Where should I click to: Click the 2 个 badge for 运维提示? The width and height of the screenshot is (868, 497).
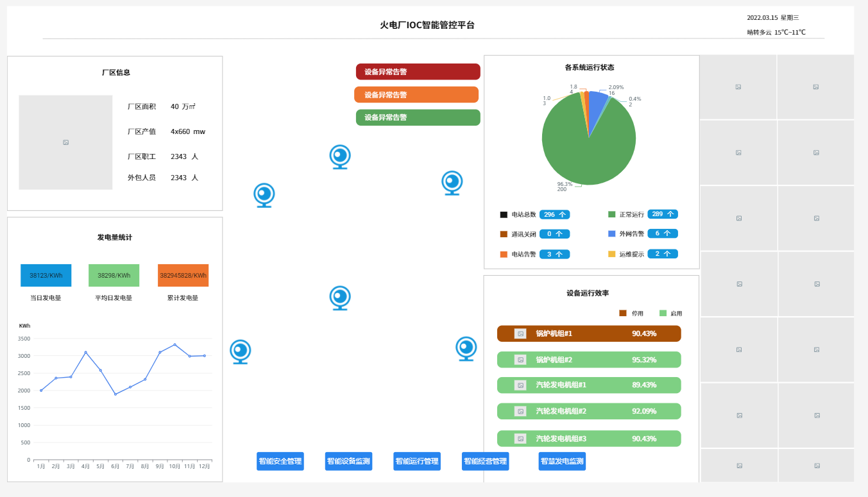[663, 254]
